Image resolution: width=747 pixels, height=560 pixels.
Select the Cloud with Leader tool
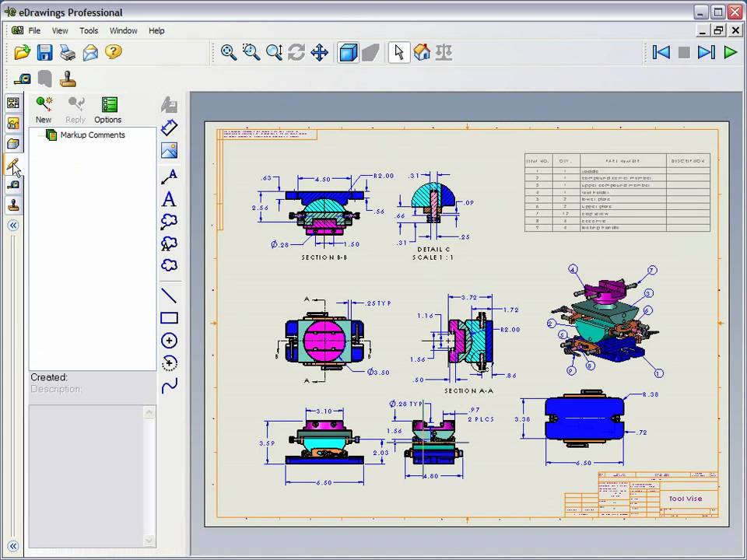(169, 221)
